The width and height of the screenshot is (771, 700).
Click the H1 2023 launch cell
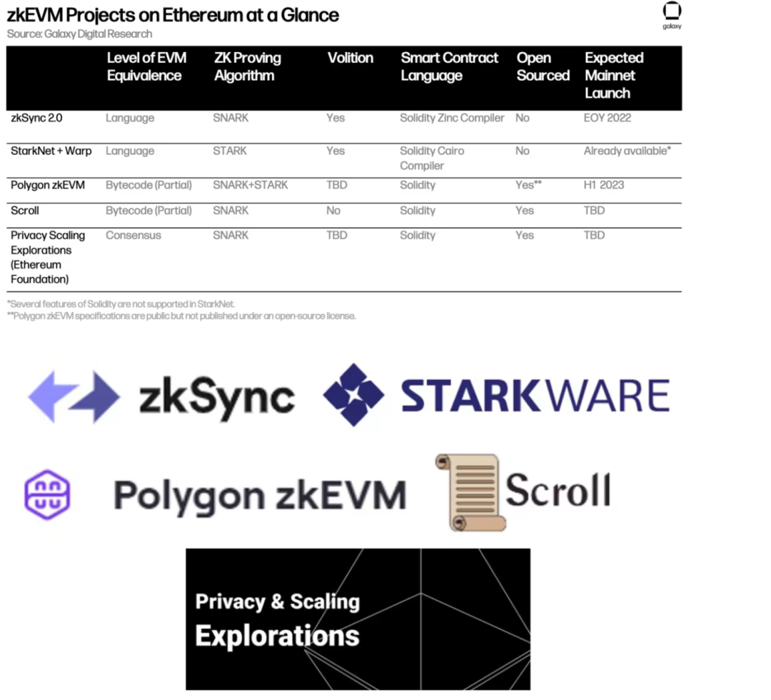click(604, 186)
